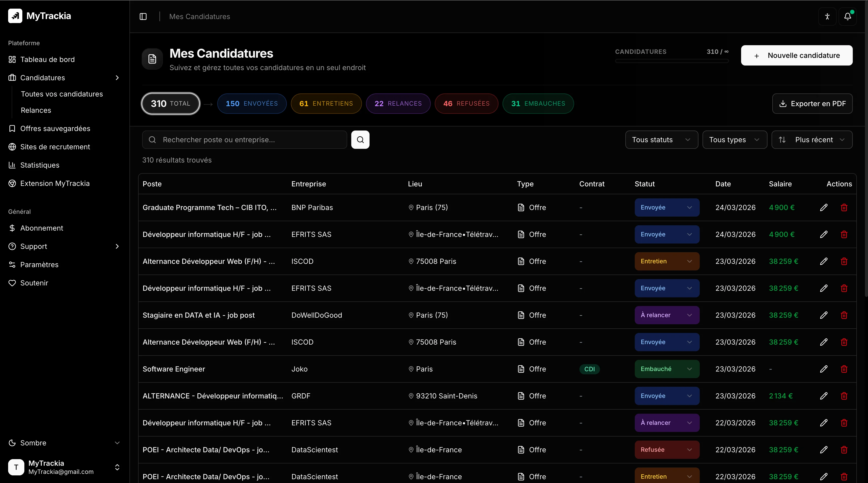Screen dimensions: 868x483
Task: Edit the Graduate Programme Tech row with pencil icon
Action: (824, 208)
